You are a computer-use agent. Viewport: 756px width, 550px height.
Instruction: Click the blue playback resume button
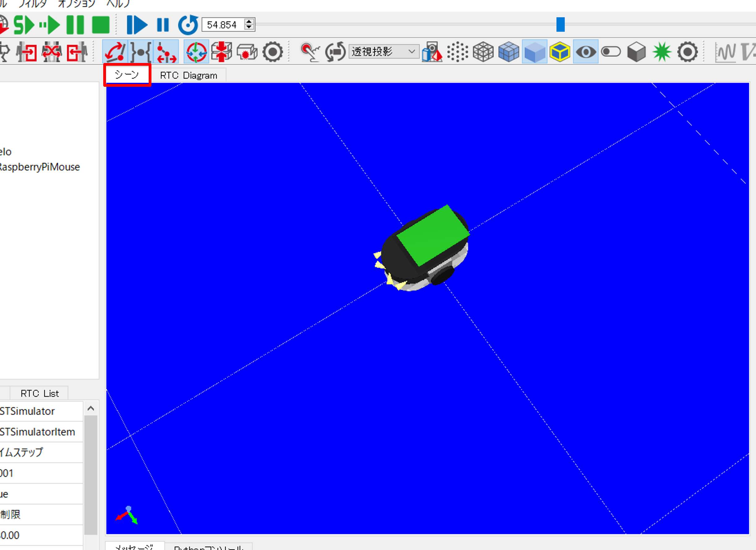[x=137, y=25]
